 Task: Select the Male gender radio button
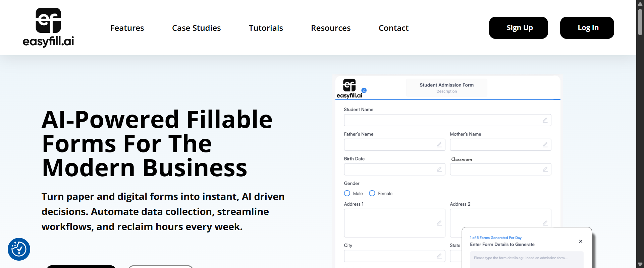[347, 193]
